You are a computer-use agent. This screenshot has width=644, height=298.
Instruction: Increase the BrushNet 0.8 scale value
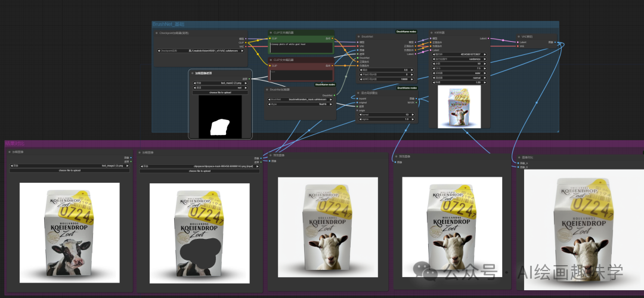tap(413, 69)
